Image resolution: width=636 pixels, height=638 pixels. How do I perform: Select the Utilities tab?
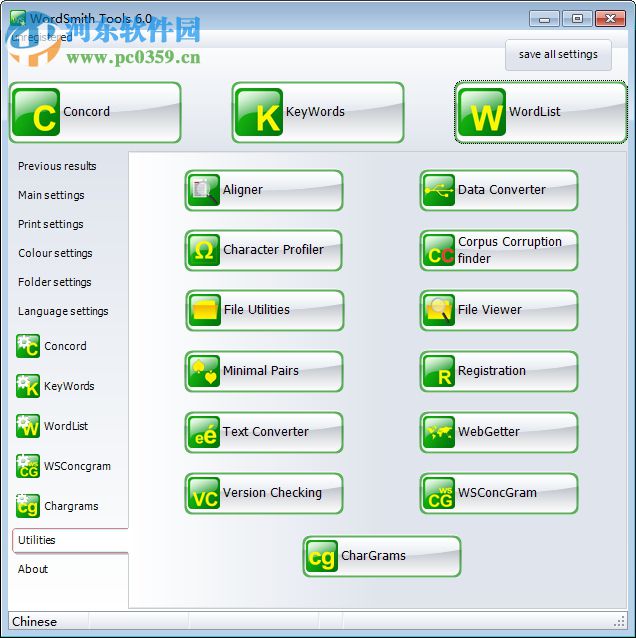coord(70,540)
